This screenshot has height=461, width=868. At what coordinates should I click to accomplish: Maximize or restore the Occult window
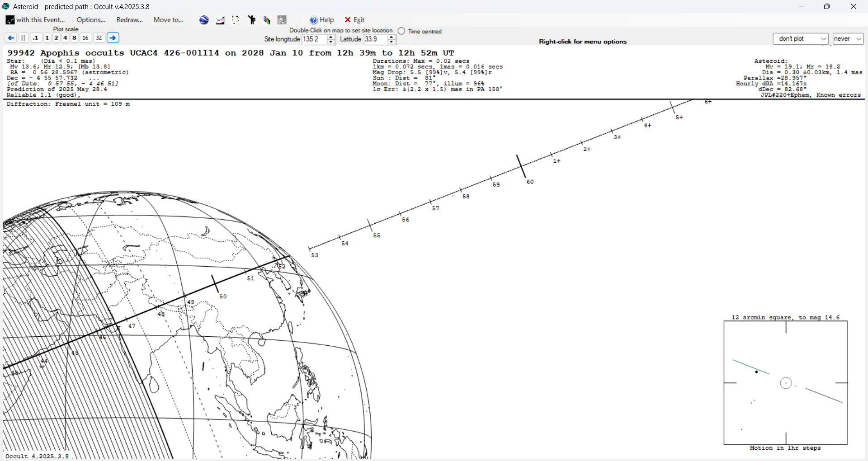(x=827, y=6)
